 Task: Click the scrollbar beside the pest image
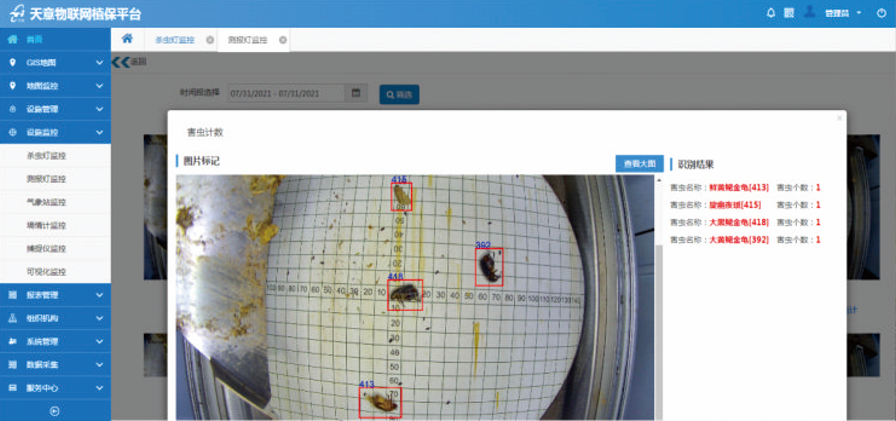[x=657, y=300]
